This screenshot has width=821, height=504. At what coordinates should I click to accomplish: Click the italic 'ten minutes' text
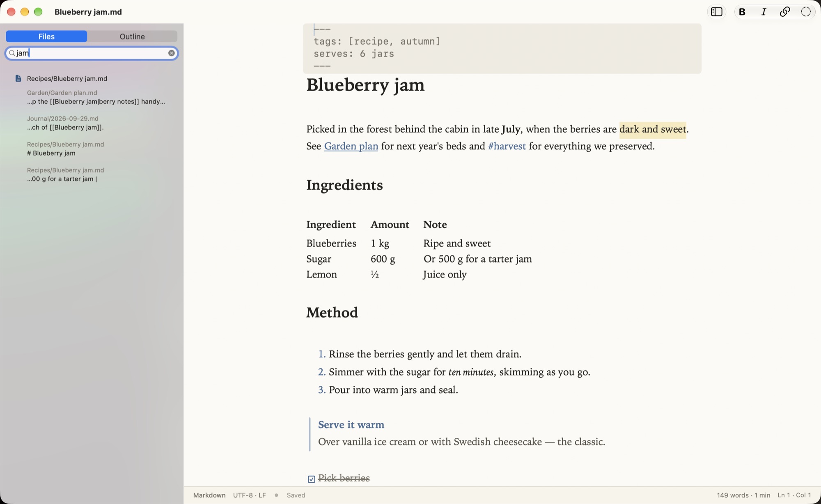pos(471,372)
